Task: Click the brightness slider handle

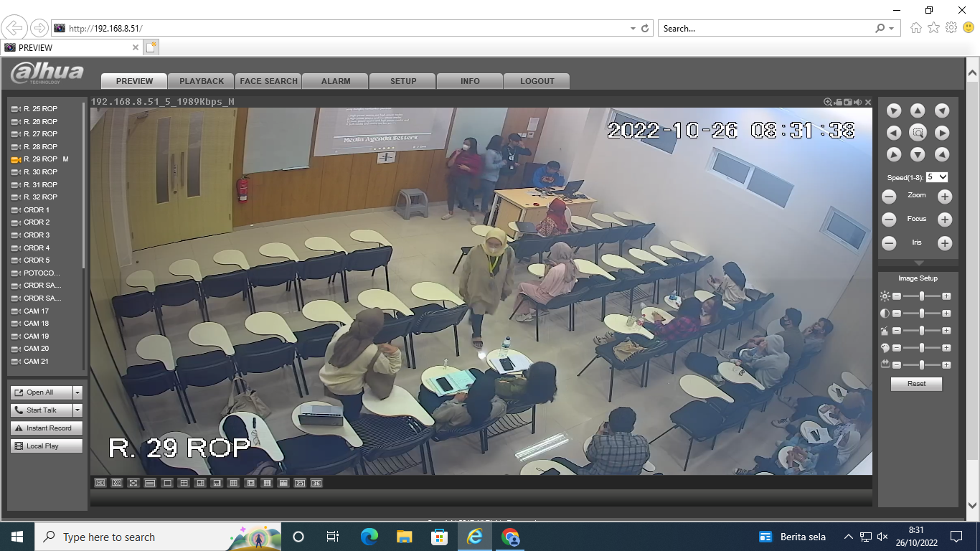Action: click(922, 296)
